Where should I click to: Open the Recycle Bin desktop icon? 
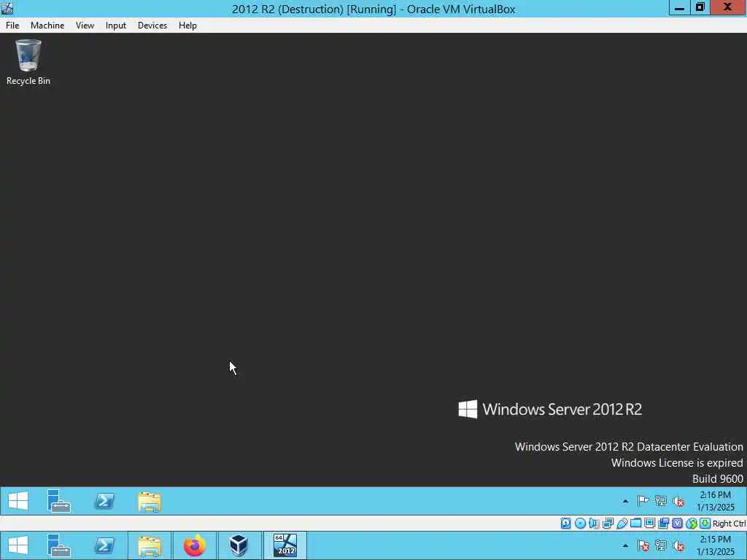click(x=28, y=63)
